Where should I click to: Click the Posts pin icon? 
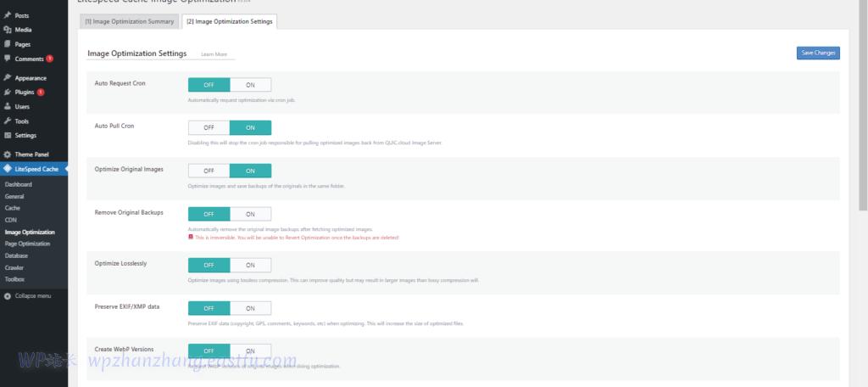point(7,15)
